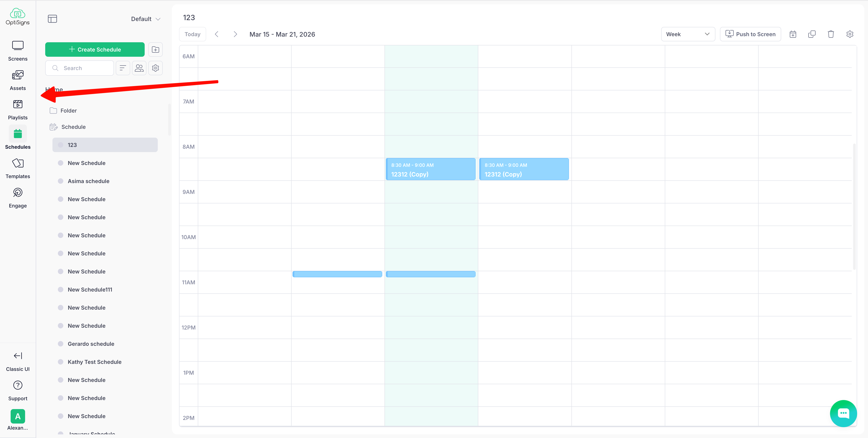
Task: Create a new folder next to Create Schedule
Action: [155, 49]
